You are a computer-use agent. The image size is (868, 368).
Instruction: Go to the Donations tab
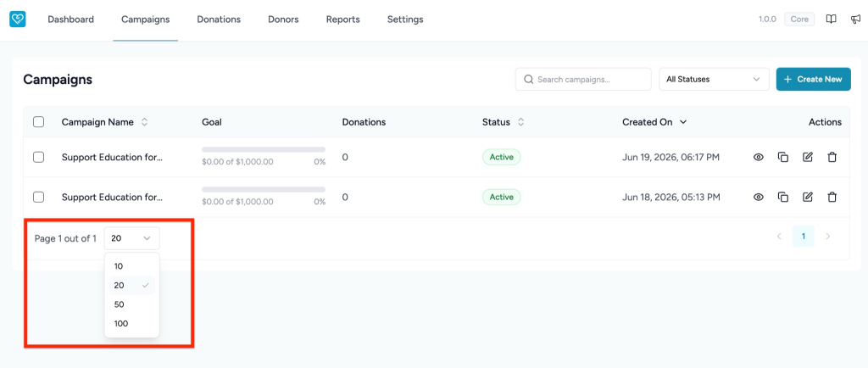(219, 20)
